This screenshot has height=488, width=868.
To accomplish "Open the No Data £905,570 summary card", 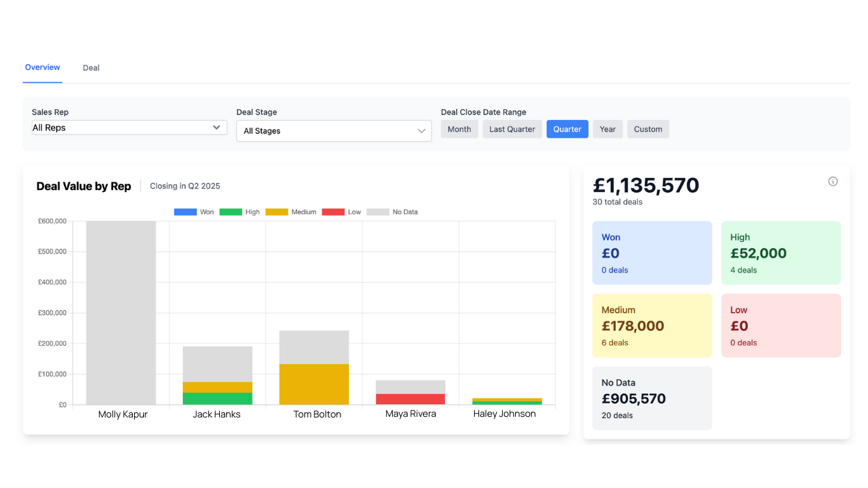I will (652, 398).
